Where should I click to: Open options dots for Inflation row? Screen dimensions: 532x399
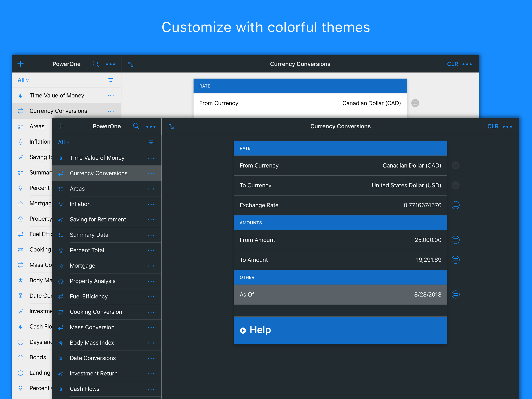click(151, 204)
